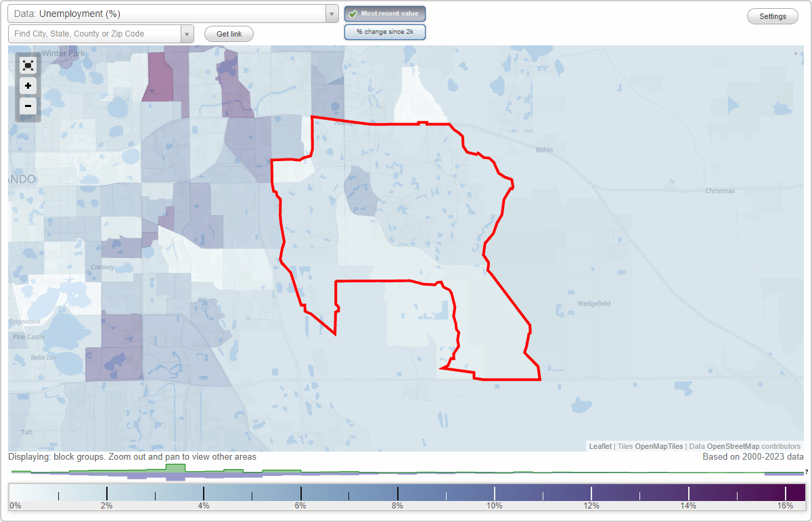Open the data metric selector arrow
This screenshot has height=522, width=812.
coord(331,14)
